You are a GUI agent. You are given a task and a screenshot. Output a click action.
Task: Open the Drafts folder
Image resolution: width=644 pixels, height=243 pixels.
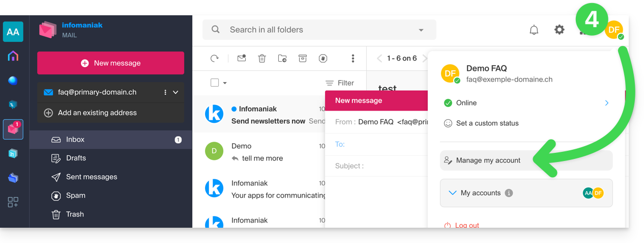pyautogui.click(x=76, y=158)
